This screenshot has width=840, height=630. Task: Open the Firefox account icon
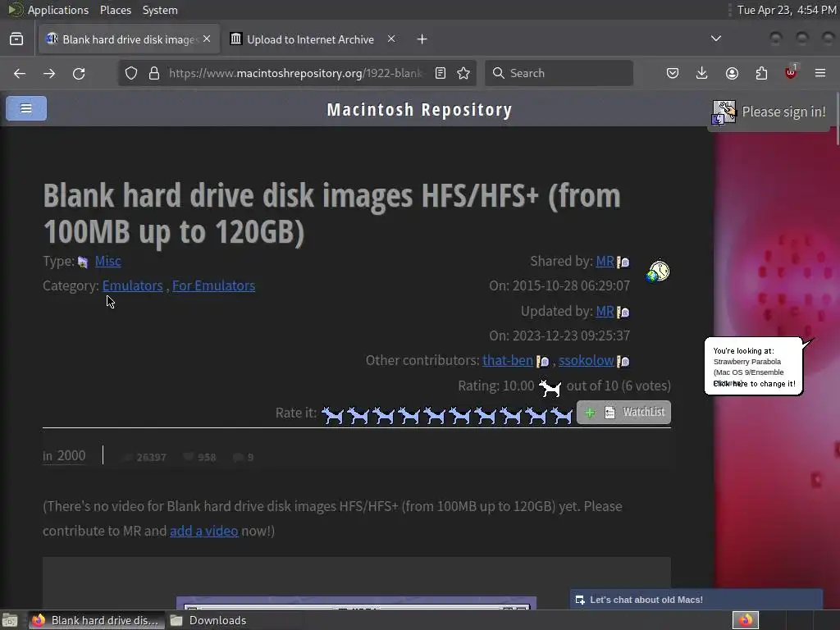pyautogui.click(x=732, y=73)
